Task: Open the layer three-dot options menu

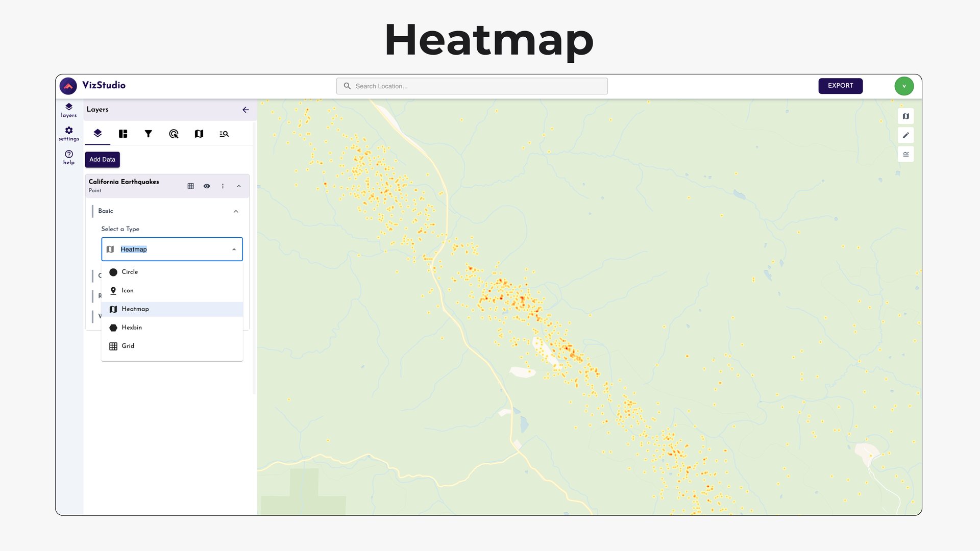Action: 223,186
